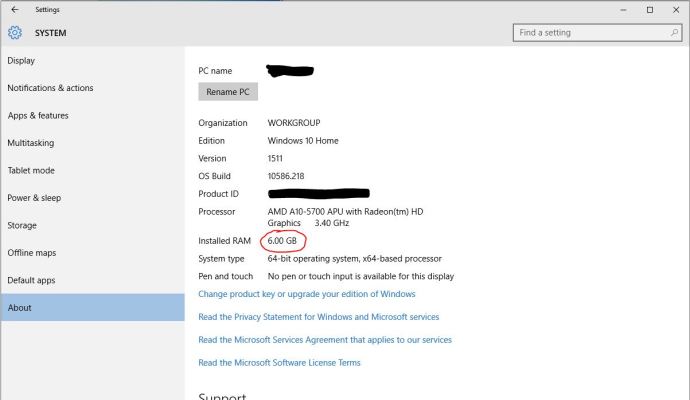Viewport: 690px width, 400px height.
Task: Click the System gear icon
Action: point(15,33)
